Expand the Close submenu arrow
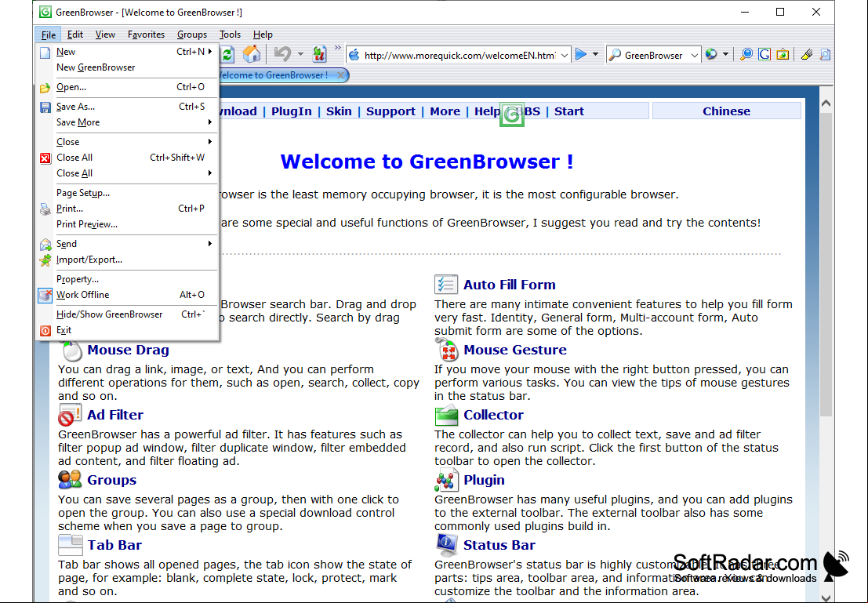868x603 pixels. pyautogui.click(x=210, y=142)
